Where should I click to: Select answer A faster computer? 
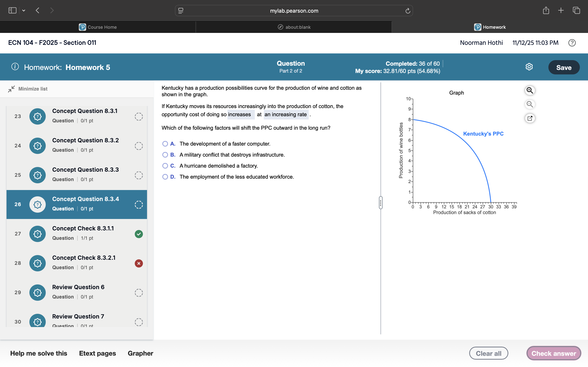[165, 144]
